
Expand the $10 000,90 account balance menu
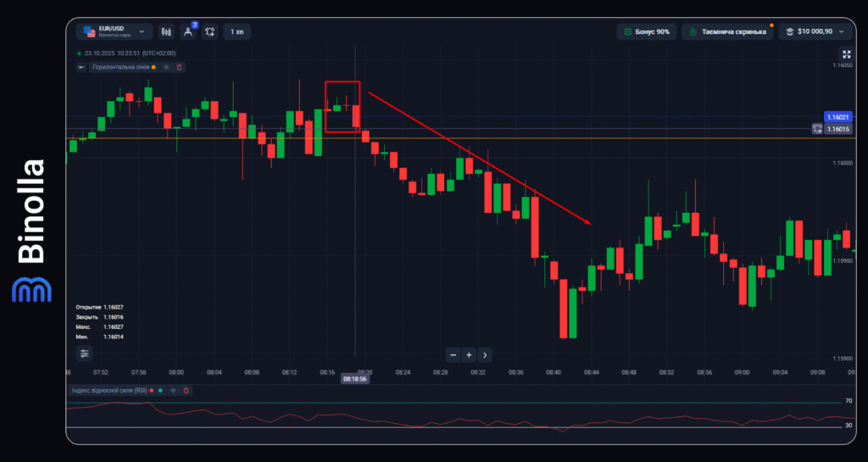815,31
